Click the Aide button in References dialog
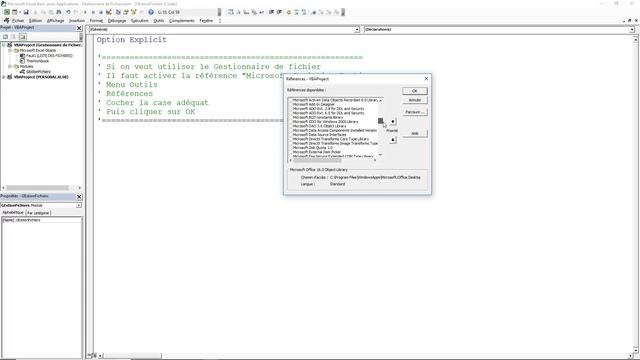Viewport: 640px width, 360px height. [x=415, y=133]
